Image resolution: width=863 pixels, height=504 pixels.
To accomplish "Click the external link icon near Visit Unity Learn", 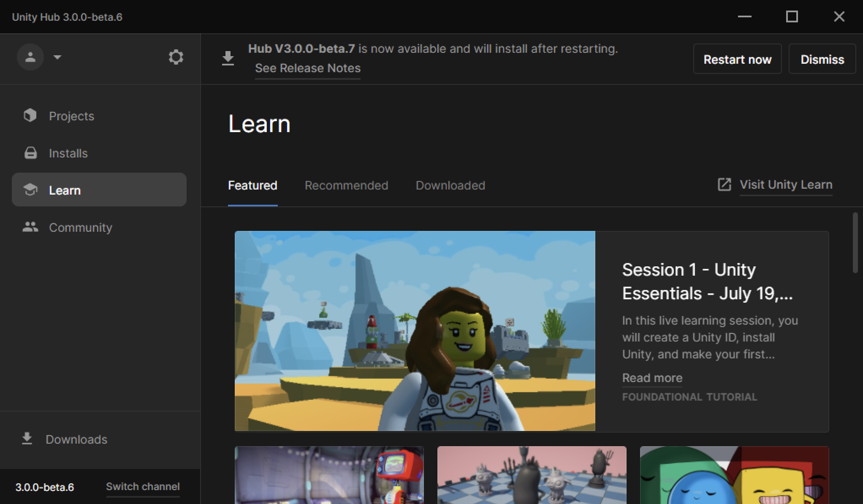I will (724, 184).
